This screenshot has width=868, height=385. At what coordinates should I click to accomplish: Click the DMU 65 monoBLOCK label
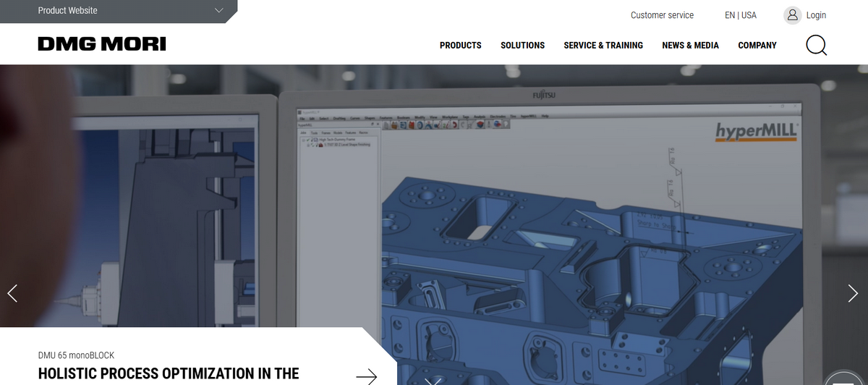click(76, 355)
